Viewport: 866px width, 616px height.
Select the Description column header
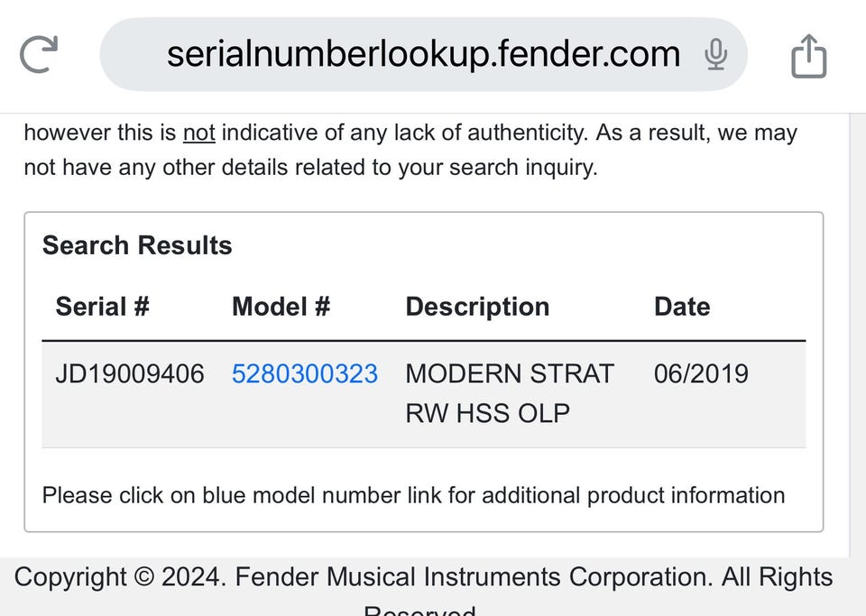click(477, 307)
